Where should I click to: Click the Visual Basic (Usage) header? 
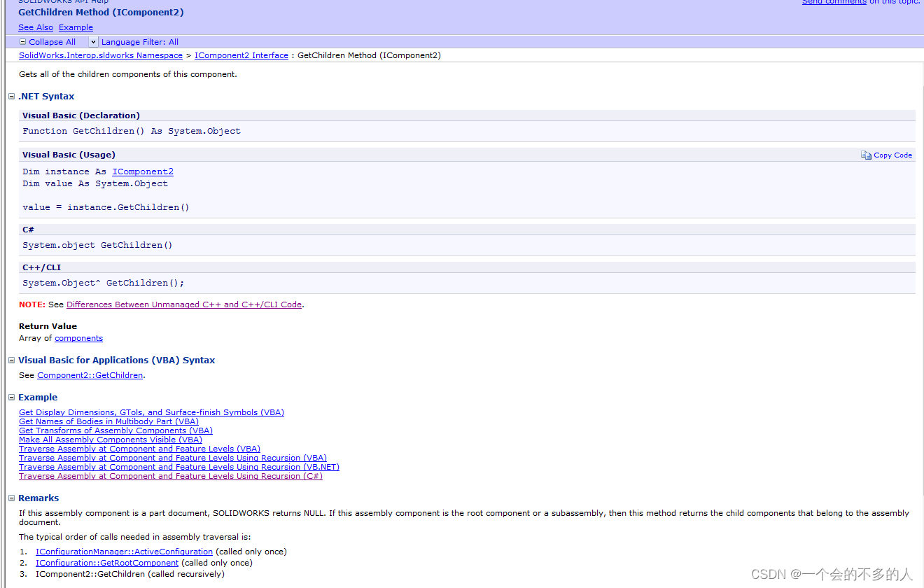tap(69, 155)
